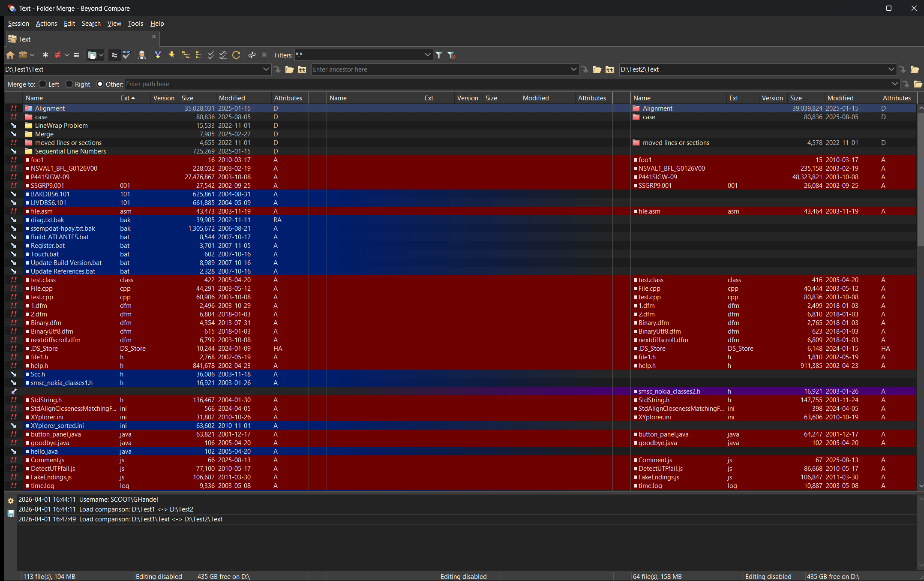Click the Expand All folders icon
The height and width of the screenshot is (581, 924).
point(186,55)
